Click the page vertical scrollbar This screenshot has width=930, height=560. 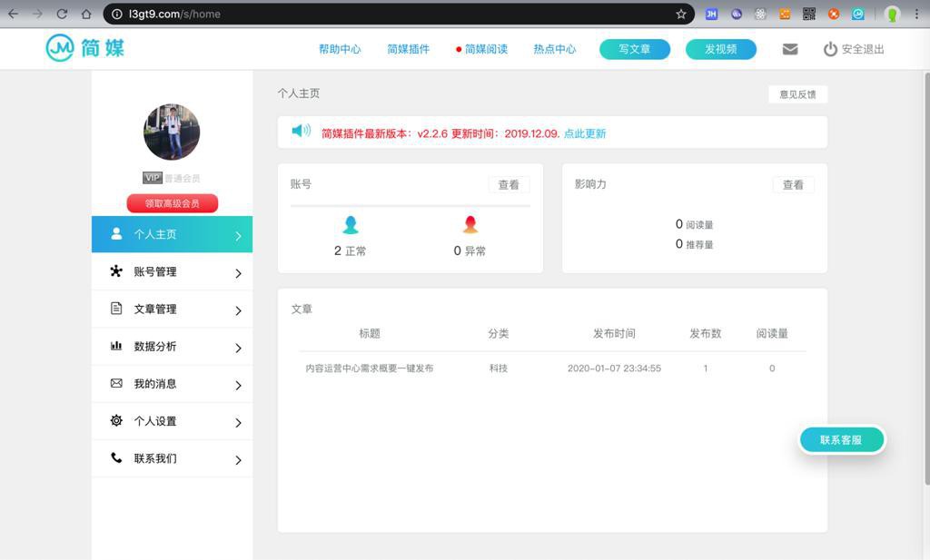926,279
